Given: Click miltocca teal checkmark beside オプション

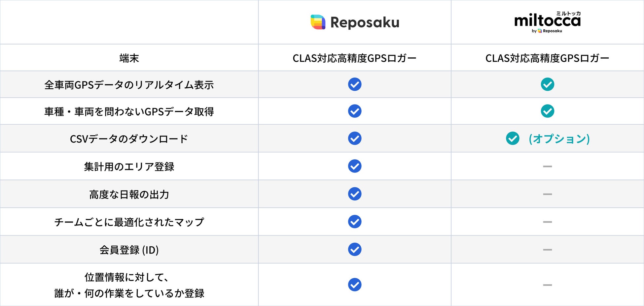Looking at the screenshot, I should 513,138.
